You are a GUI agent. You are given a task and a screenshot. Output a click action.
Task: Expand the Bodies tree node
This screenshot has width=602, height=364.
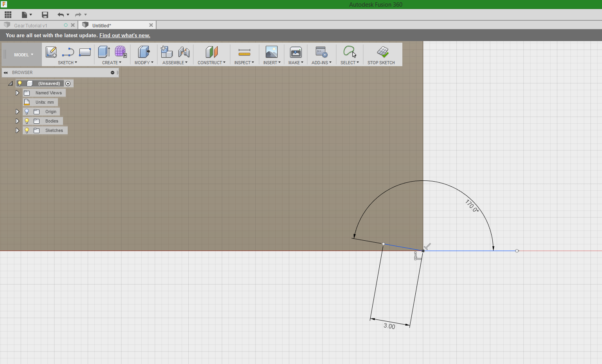(17, 121)
